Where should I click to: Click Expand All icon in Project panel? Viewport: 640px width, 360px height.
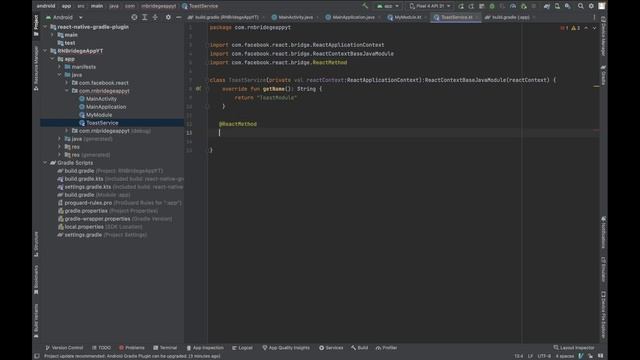tap(144, 17)
